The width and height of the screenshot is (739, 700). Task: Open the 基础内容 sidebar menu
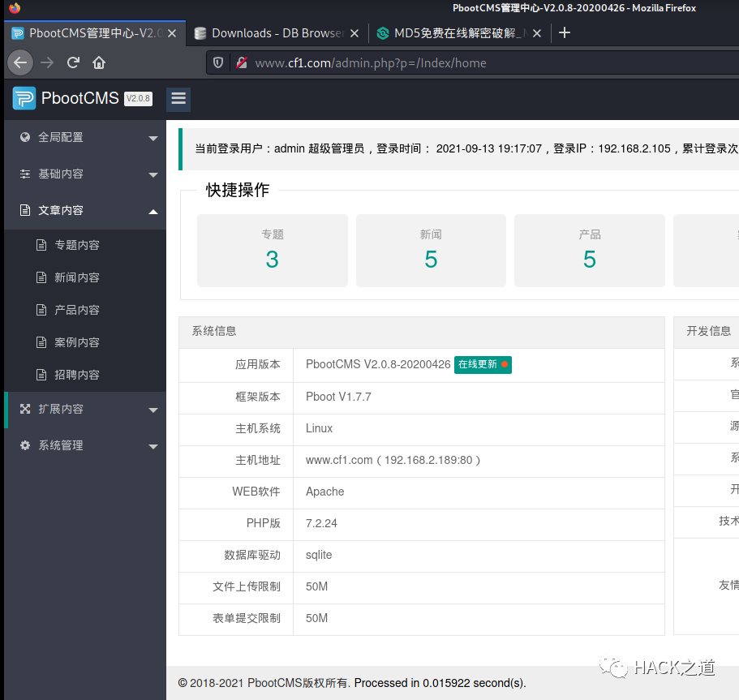[85, 174]
